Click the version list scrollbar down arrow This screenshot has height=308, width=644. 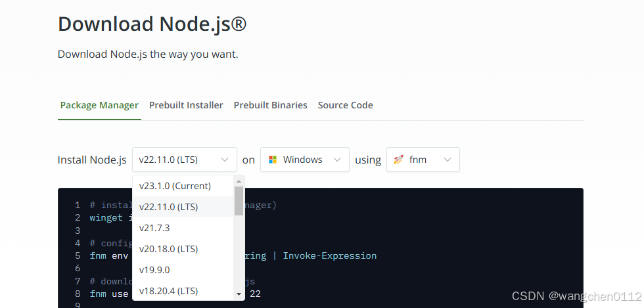point(239,294)
